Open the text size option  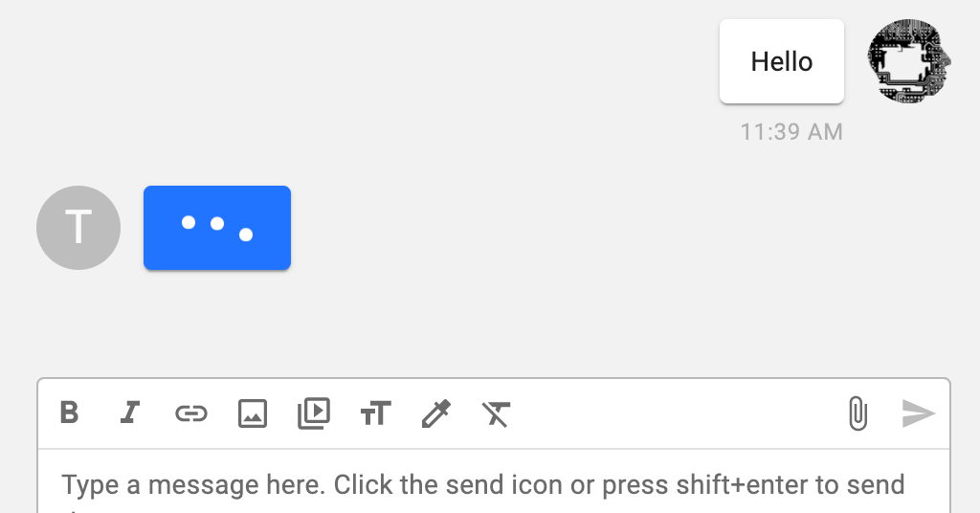coord(375,413)
